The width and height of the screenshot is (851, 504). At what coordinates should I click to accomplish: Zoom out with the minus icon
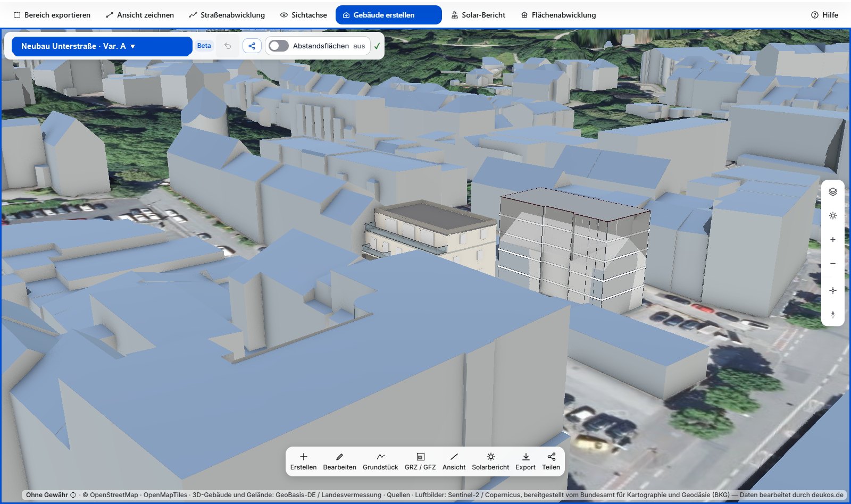coord(833,264)
